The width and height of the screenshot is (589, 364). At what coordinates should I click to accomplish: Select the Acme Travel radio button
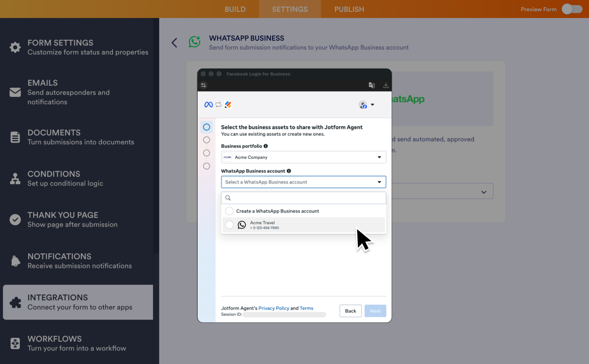(x=229, y=225)
